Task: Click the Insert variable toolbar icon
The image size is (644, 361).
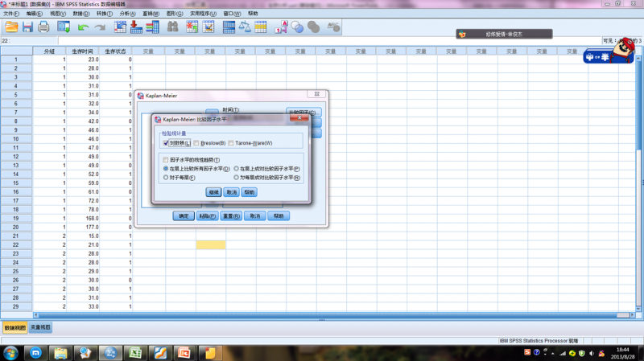Action: click(x=208, y=27)
